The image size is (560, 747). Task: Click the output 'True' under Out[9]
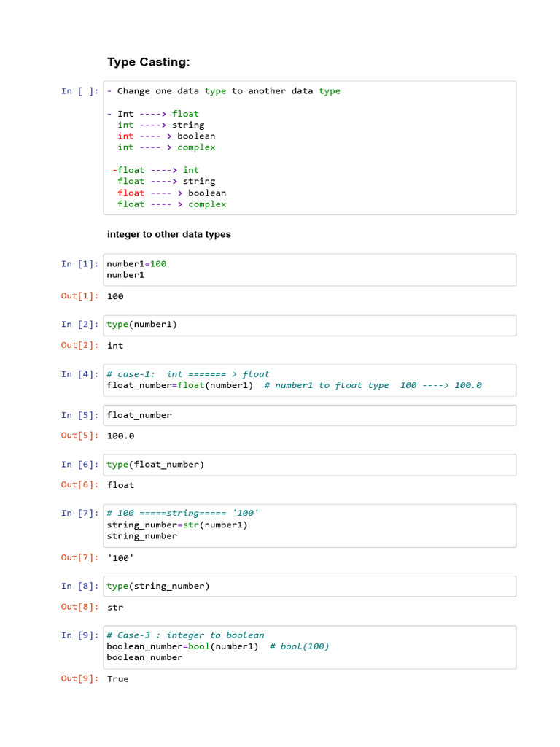tap(118, 679)
